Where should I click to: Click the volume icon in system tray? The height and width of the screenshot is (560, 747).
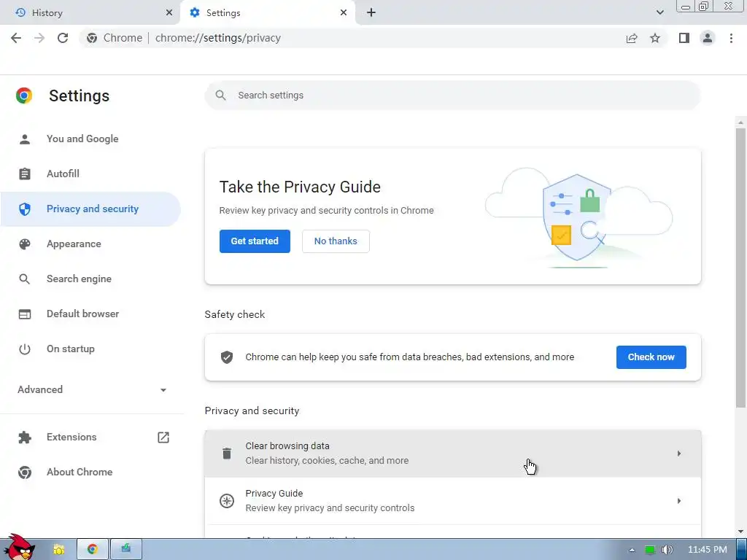[667, 550]
